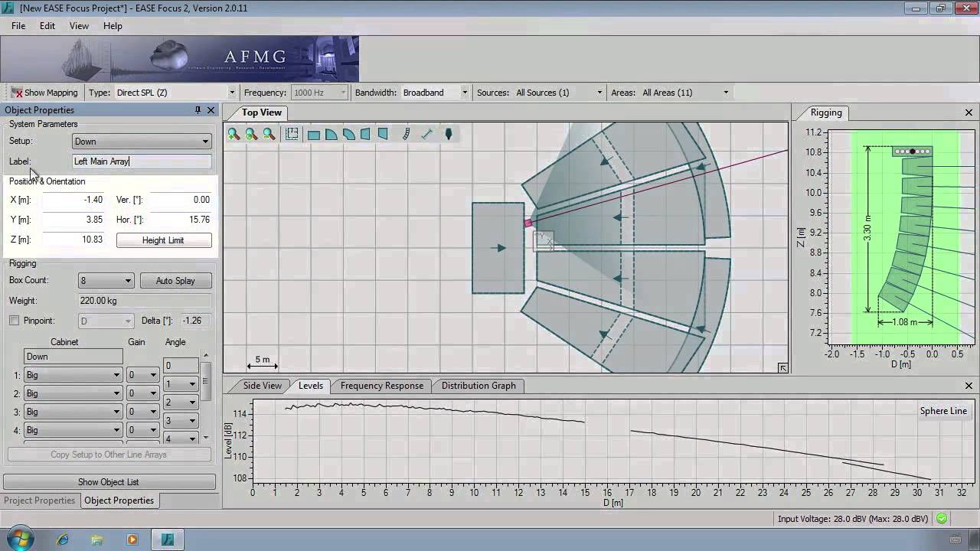Open the Bandwidth Broadband dropdown
Screen dimensions: 980x551
tap(435, 93)
